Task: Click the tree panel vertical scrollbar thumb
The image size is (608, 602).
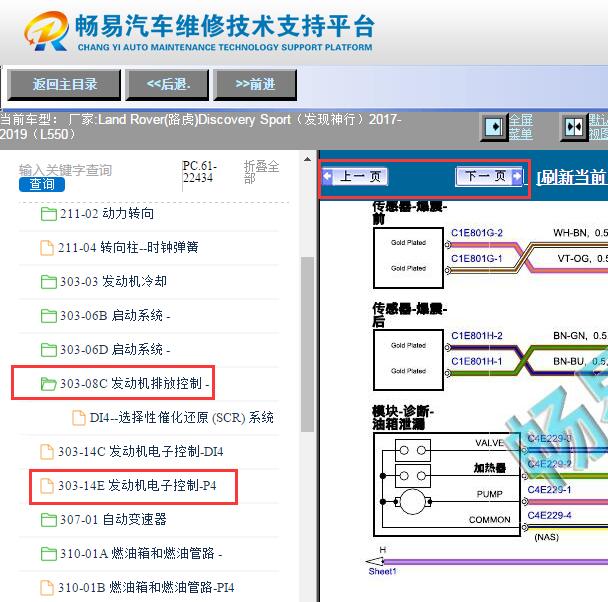Action: tap(307, 344)
